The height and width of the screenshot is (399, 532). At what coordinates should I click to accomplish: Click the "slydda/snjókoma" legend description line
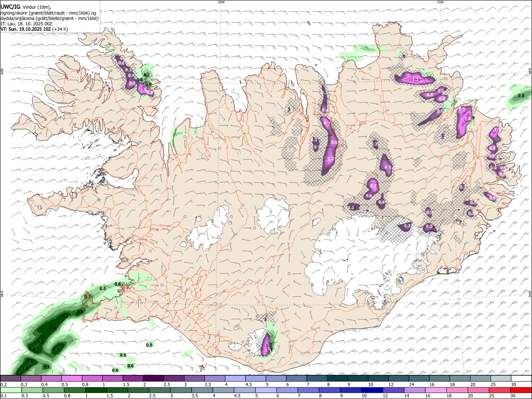point(49,18)
